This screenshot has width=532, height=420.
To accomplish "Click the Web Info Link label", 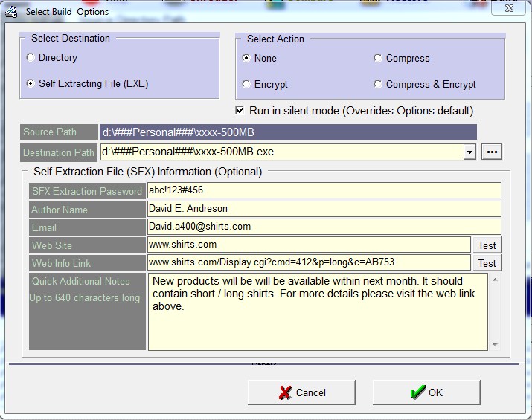I will tap(87, 263).
